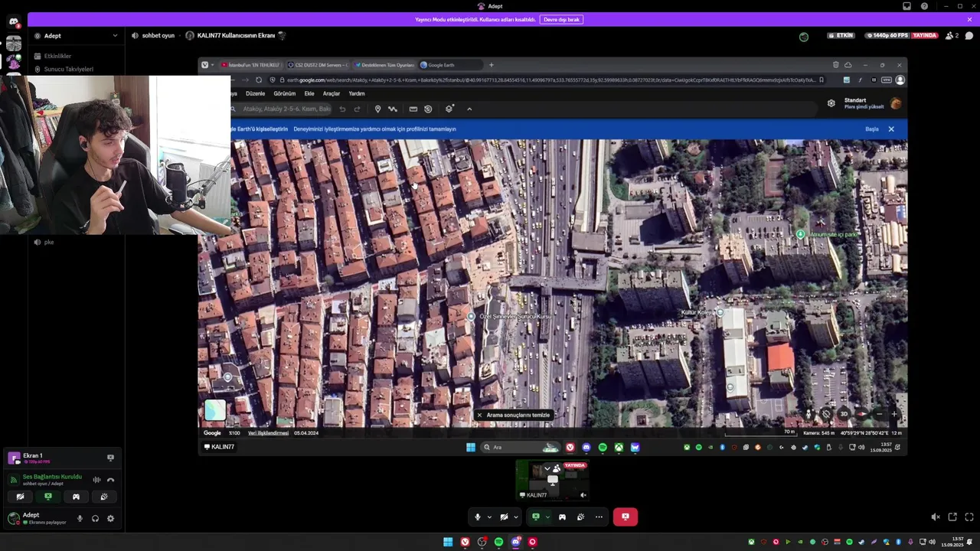Image resolution: width=980 pixels, height=551 pixels.
Task: Open screen share options dropdown arrow
Action: 547,517
